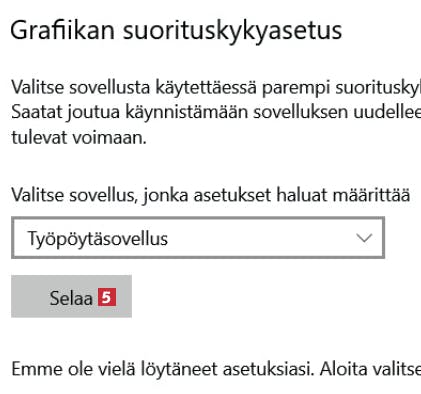Click the text Aloita valitse at bottom
Viewport: 421px width, 394px height.
pos(370,369)
